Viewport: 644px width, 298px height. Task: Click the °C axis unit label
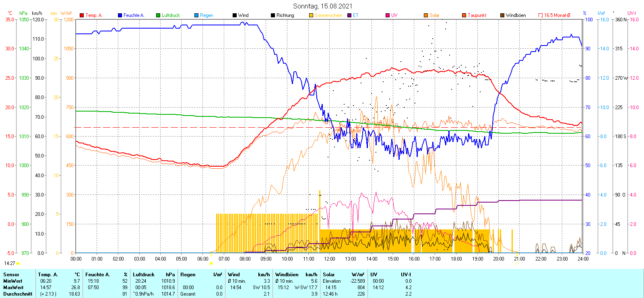(10, 13)
